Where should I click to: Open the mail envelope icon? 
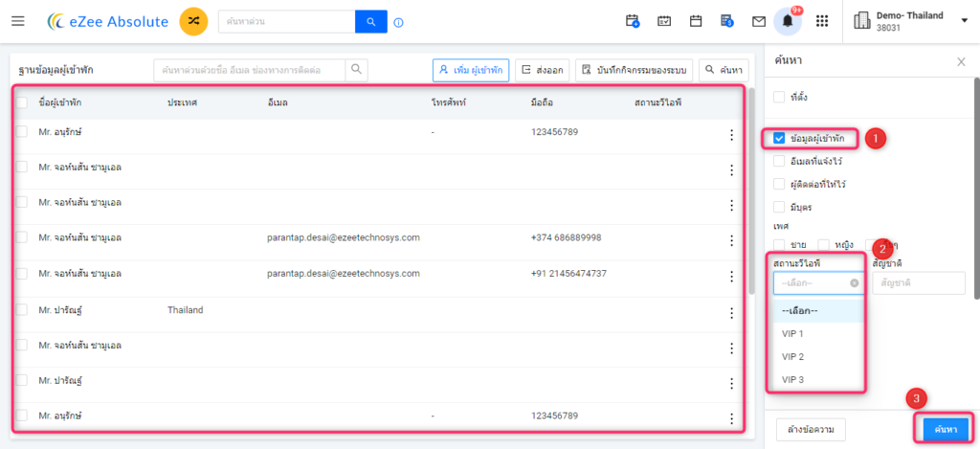759,22
